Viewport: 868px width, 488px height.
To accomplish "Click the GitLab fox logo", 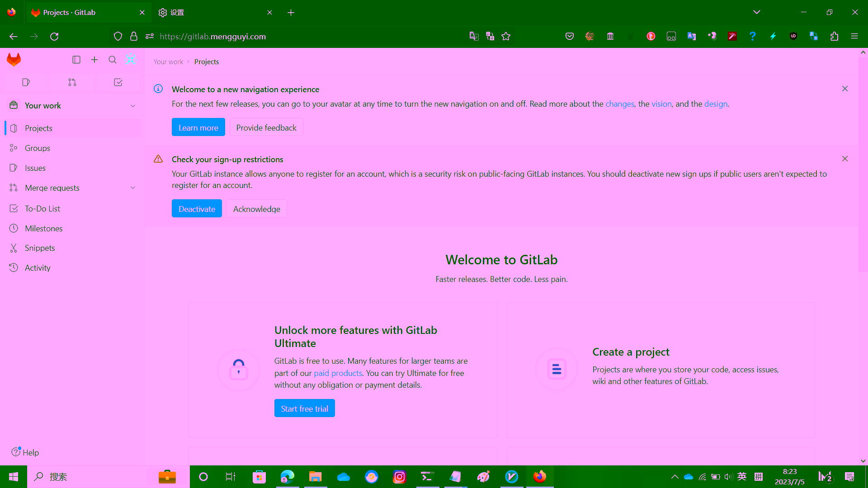I will click(x=14, y=60).
